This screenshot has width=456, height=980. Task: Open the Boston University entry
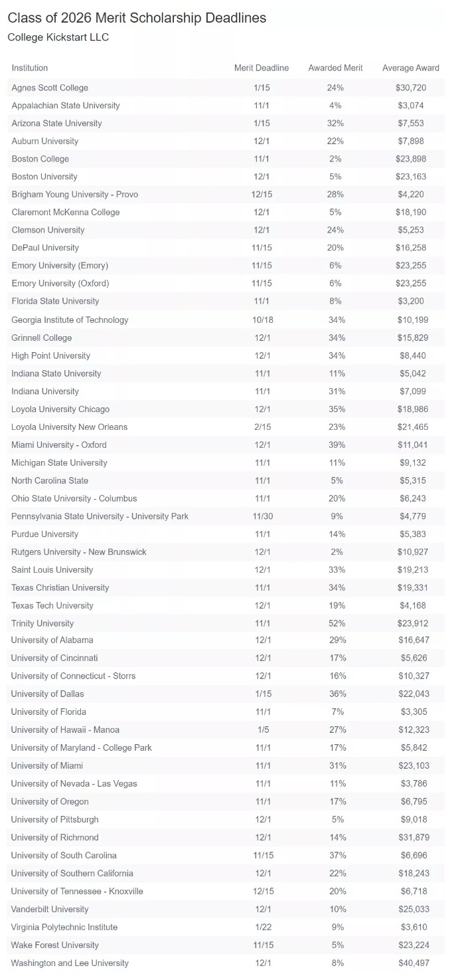pos(44,177)
